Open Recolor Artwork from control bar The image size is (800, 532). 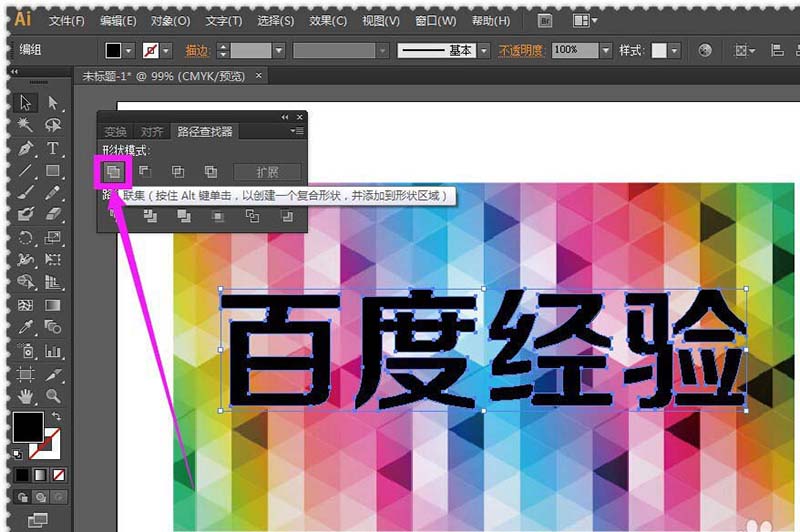pos(705,50)
